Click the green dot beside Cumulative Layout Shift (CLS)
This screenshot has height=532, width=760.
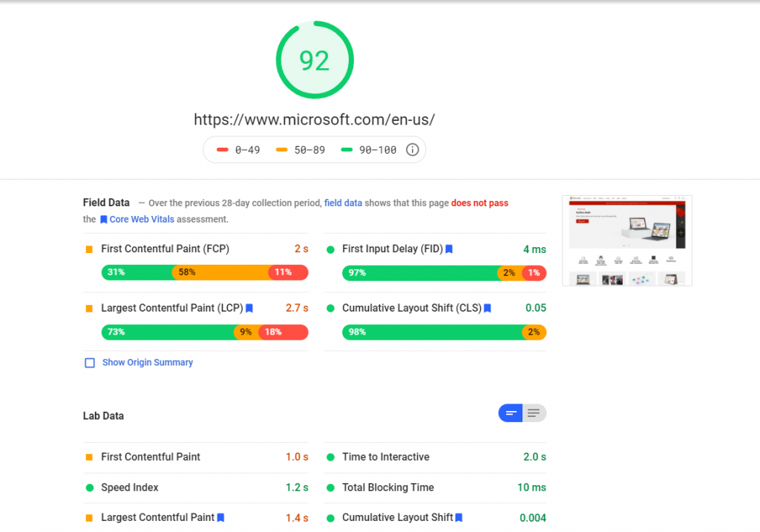[330, 309]
